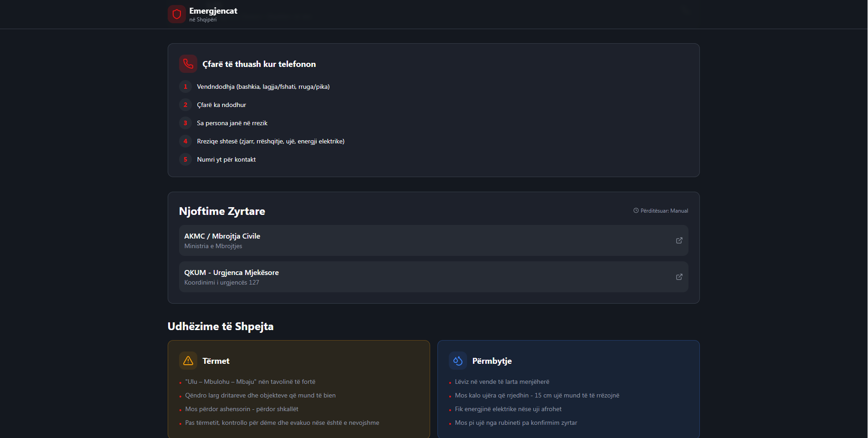The width and height of the screenshot is (868, 438).
Task: Select the Përmbytje card heading
Action: click(492, 361)
